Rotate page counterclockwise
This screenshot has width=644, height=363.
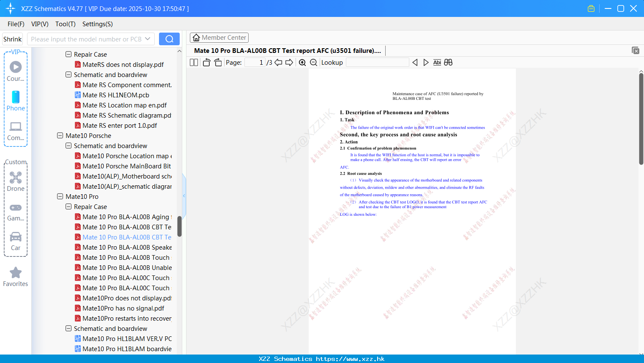(x=206, y=63)
